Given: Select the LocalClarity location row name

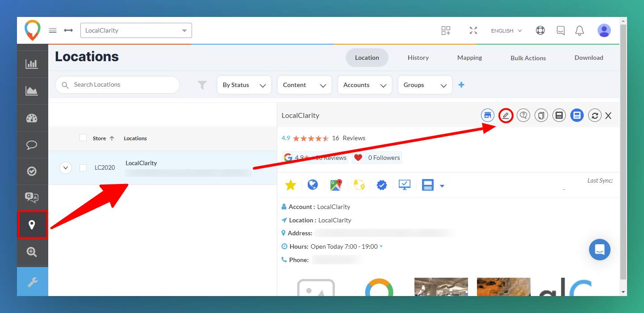Looking at the screenshot, I should (141, 163).
